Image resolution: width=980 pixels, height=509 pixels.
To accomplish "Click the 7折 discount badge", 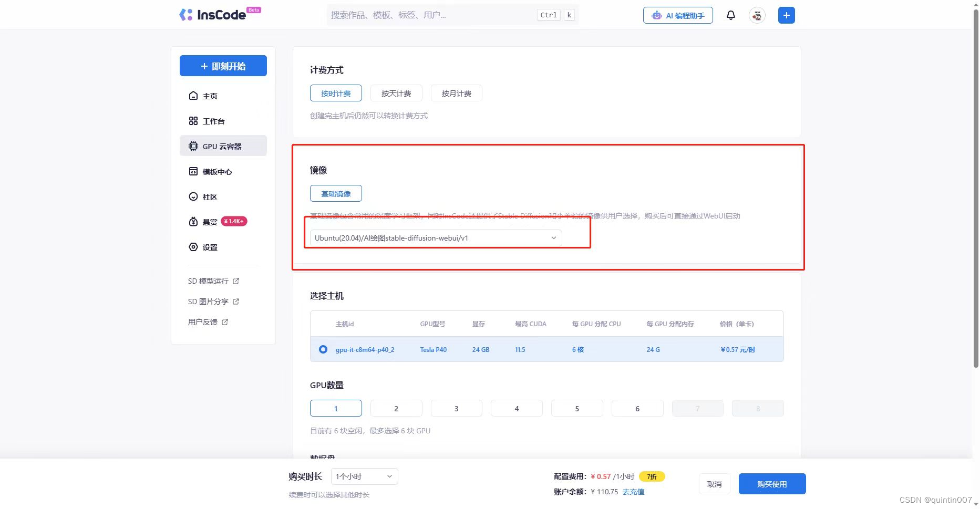I will [652, 476].
